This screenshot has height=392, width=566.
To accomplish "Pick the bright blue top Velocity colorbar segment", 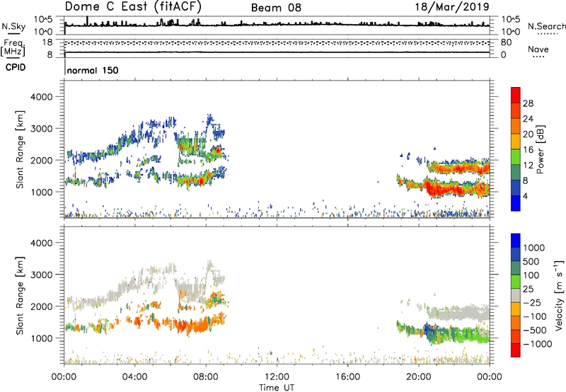I will point(516,241).
